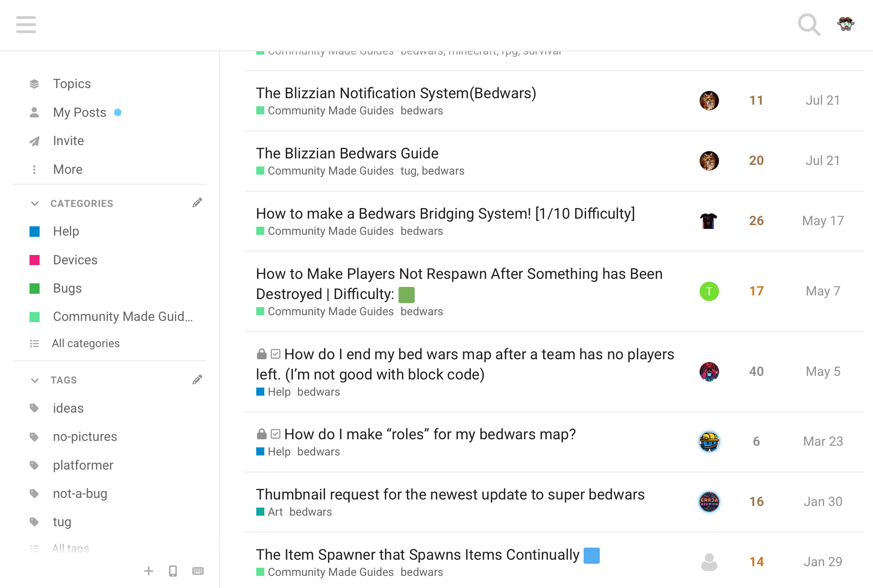The width and height of the screenshot is (873, 588).
Task: Open topic The Blizzian Bedwars Guide
Action: (347, 154)
